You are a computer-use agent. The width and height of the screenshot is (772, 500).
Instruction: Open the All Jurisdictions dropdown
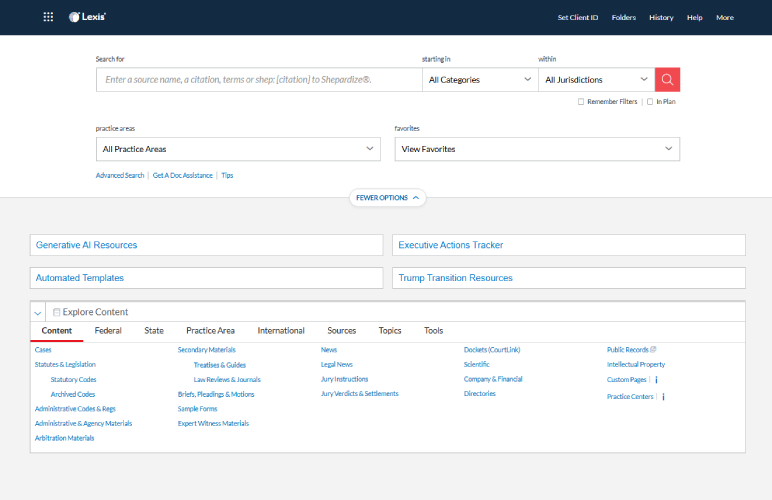click(596, 80)
